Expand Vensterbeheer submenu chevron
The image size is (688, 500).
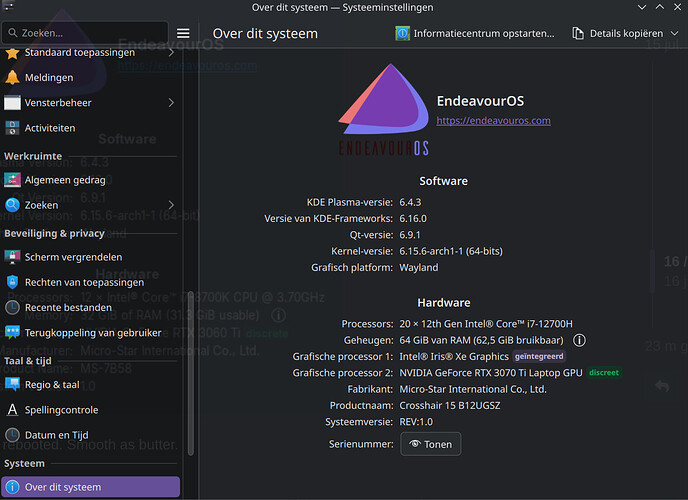[171, 103]
